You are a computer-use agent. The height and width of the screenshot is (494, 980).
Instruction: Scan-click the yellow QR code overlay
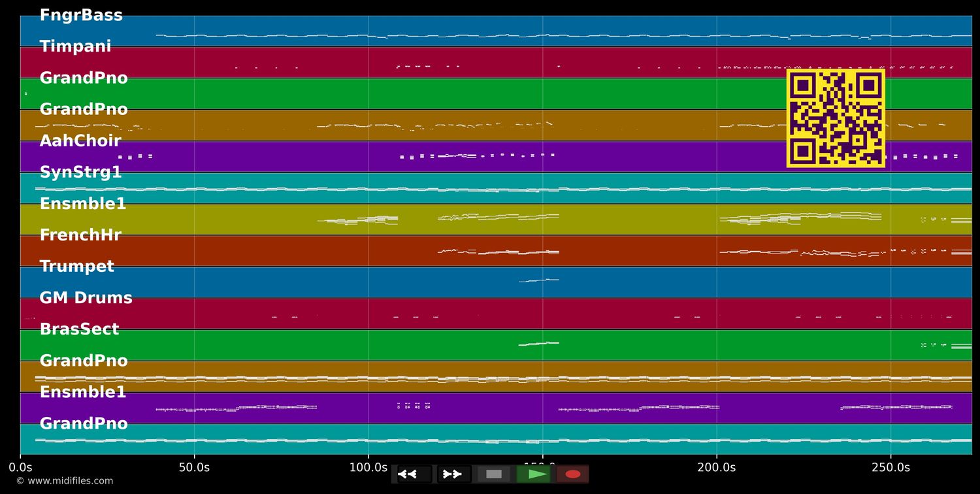(x=836, y=119)
